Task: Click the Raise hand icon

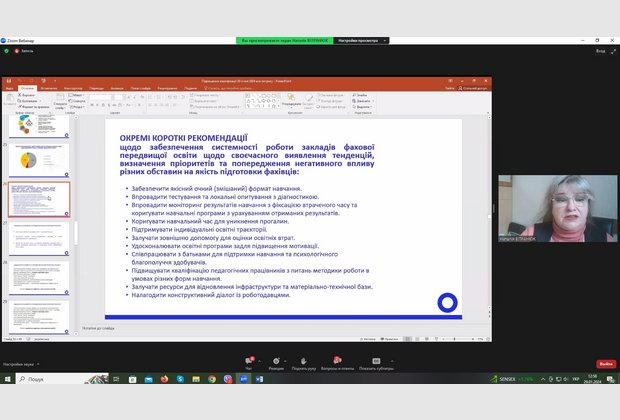Action: click(x=303, y=362)
